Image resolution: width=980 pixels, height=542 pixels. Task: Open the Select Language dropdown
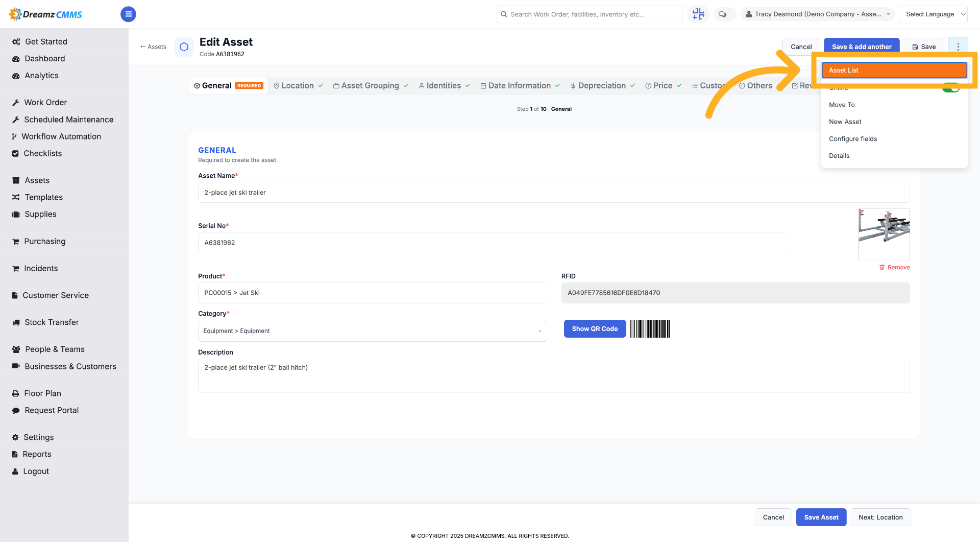click(933, 14)
